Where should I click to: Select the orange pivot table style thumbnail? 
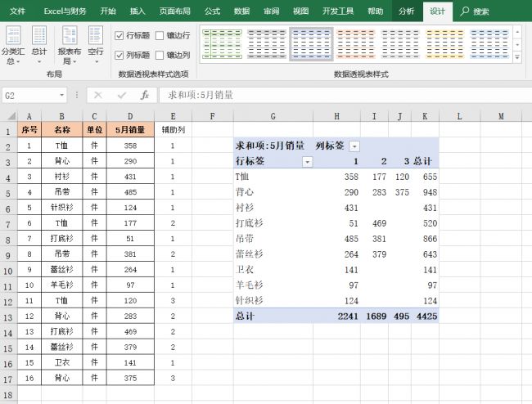coord(356,44)
